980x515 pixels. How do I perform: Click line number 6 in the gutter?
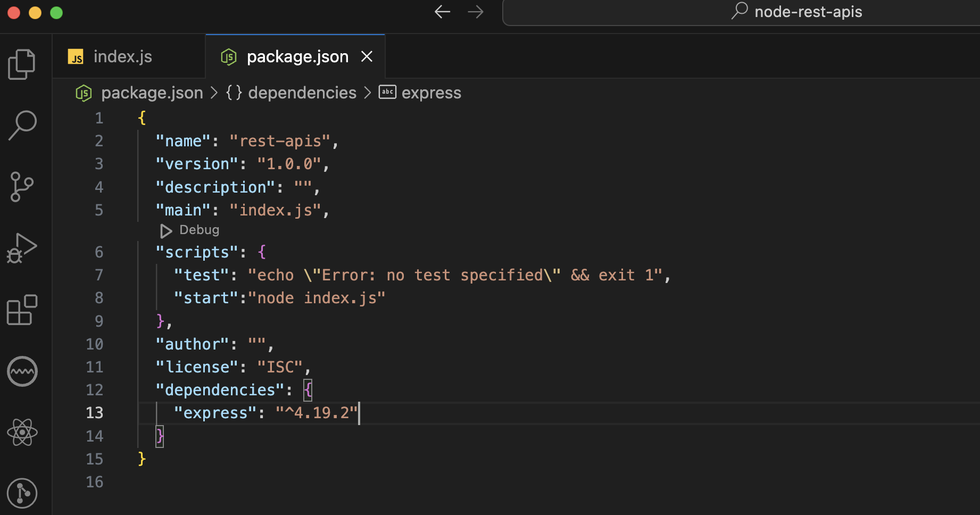99,252
